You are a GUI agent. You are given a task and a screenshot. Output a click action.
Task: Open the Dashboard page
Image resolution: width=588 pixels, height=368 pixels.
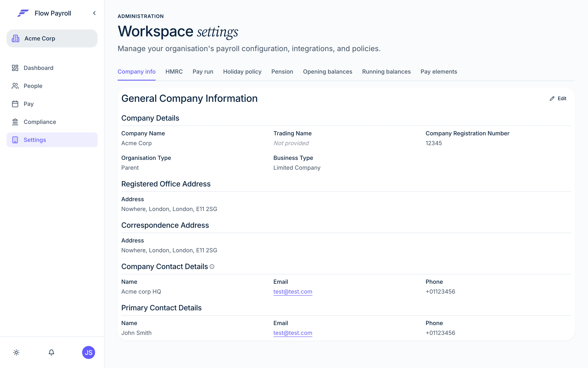pyautogui.click(x=52, y=68)
